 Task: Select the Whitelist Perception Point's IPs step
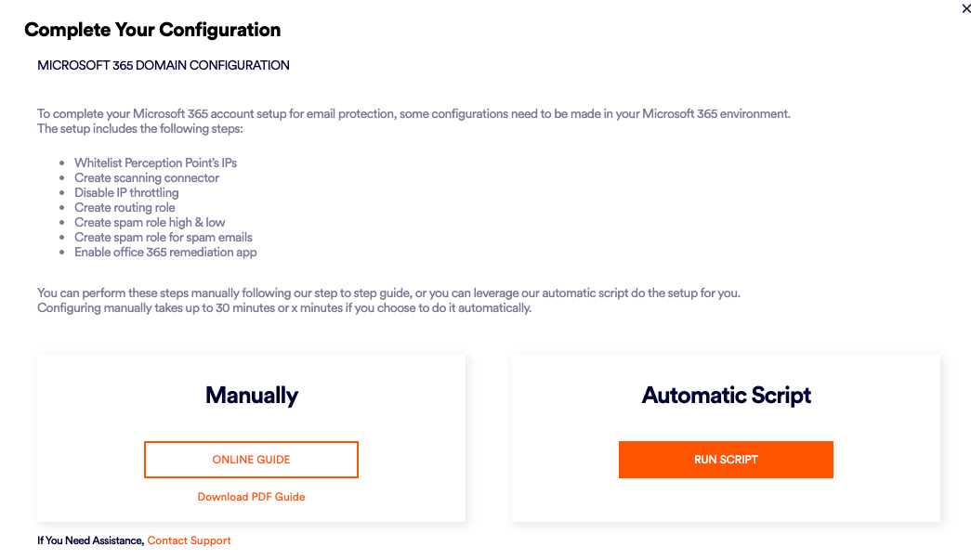[x=155, y=163]
